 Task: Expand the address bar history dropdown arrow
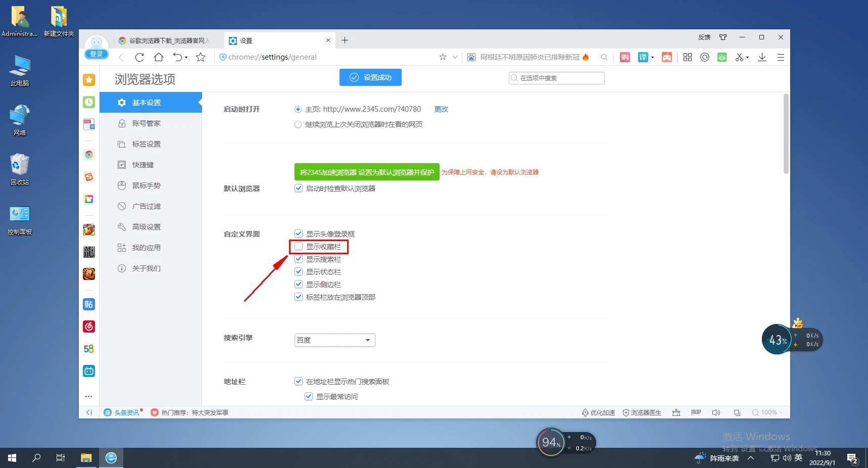pos(455,57)
